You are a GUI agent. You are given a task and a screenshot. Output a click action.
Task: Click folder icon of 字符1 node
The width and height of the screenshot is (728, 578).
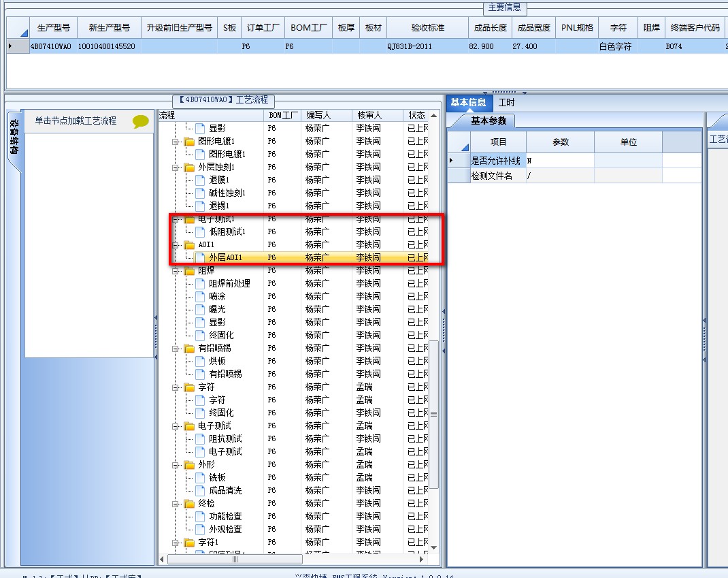(189, 543)
